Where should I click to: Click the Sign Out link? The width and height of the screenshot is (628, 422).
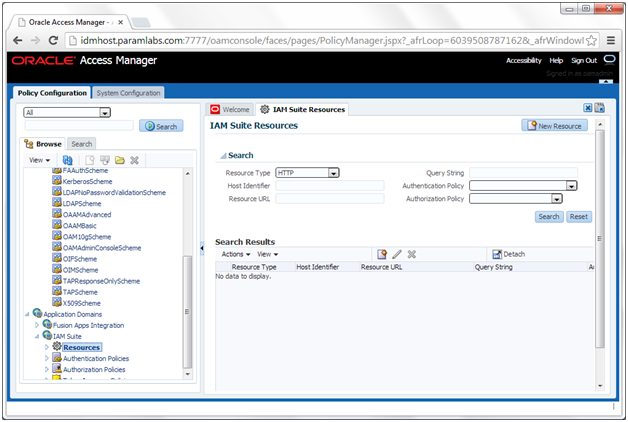[x=584, y=60]
